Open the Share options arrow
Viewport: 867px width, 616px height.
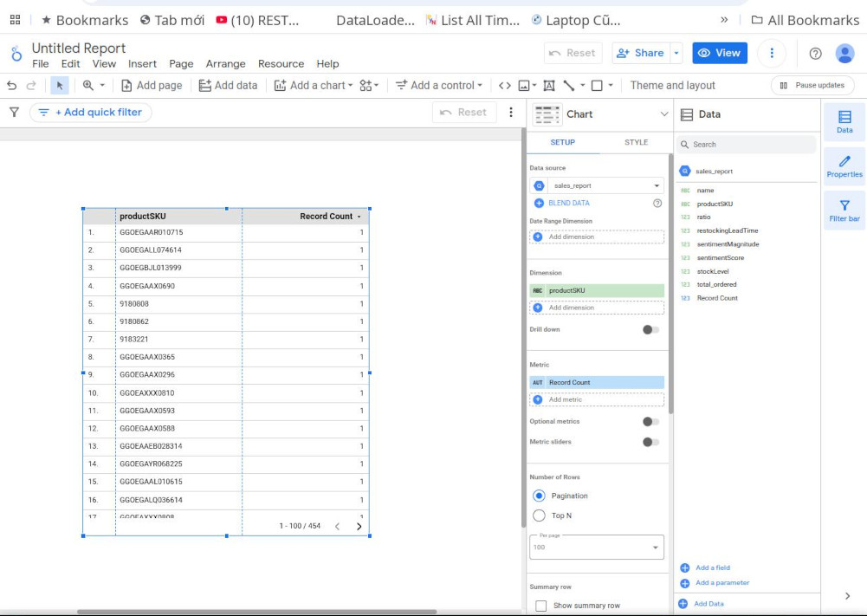point(676,53)
